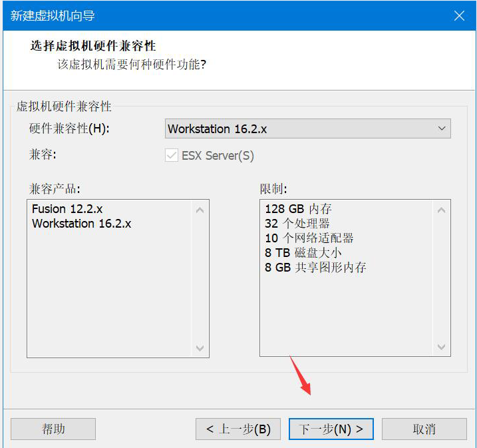Select Workstation 16.2.x in the compatible products list
Viewport: 477px width, 448px height.
coord(82,224)
